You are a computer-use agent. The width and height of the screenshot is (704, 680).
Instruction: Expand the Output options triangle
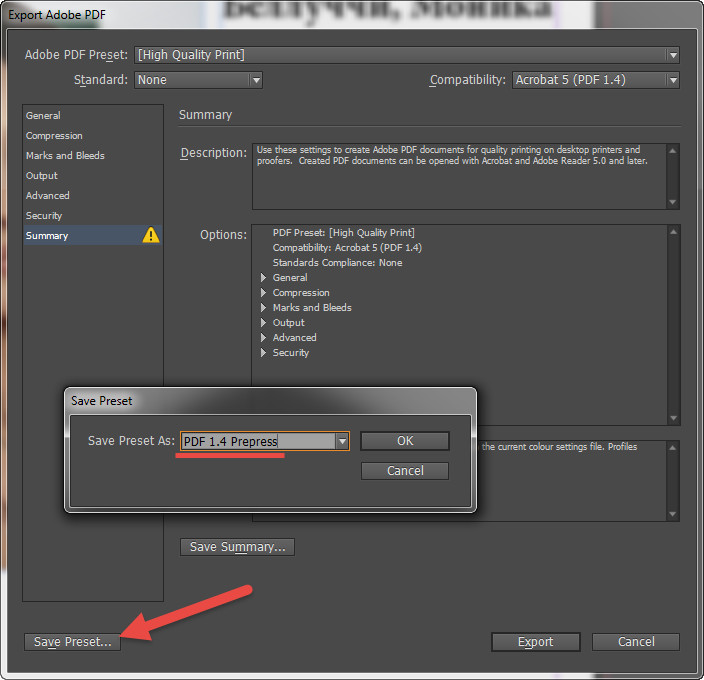pos(264,323)
